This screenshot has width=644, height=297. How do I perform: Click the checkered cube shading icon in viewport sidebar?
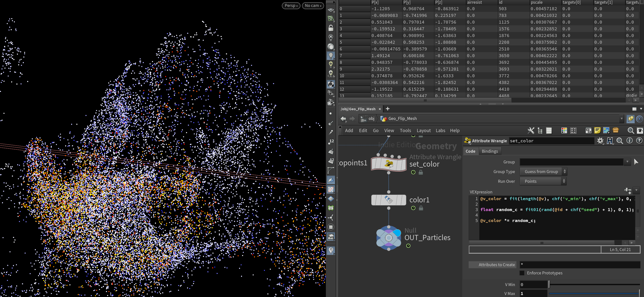point(331,84)
